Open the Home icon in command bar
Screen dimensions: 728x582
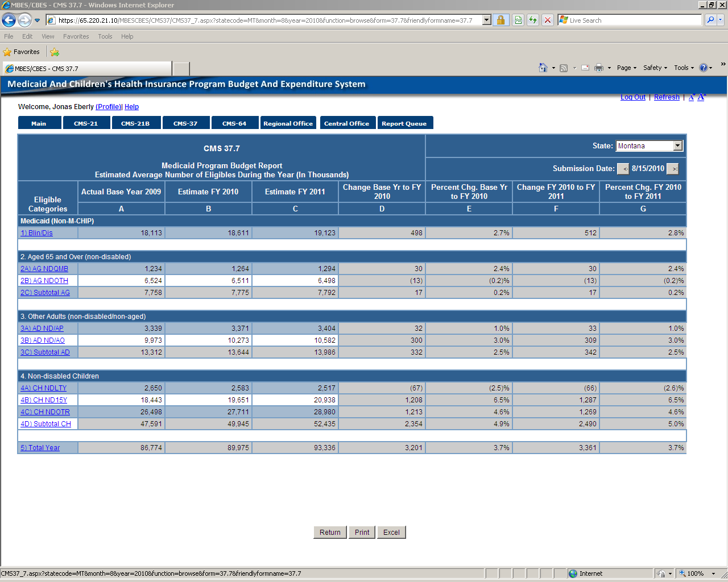(543, 68)
